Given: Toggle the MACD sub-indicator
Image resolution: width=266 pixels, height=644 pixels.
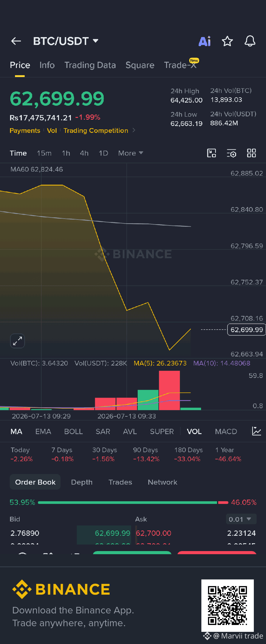Looking at the screenshot, I should [x=226, y=432].
